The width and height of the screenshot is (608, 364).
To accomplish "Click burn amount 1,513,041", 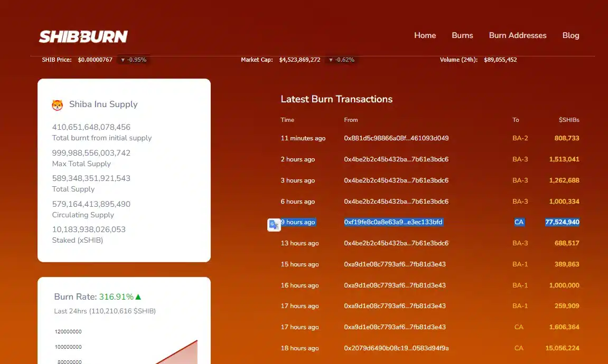I will coord(564,159).
